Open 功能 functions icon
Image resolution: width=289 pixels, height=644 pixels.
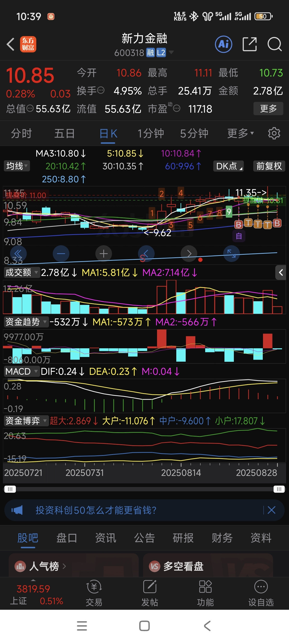205,593
